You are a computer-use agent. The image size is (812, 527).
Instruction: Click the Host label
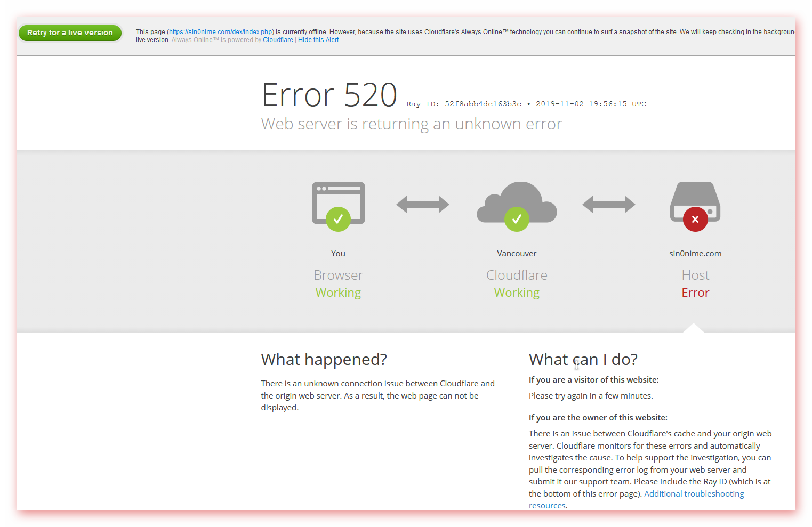[695, 275]
